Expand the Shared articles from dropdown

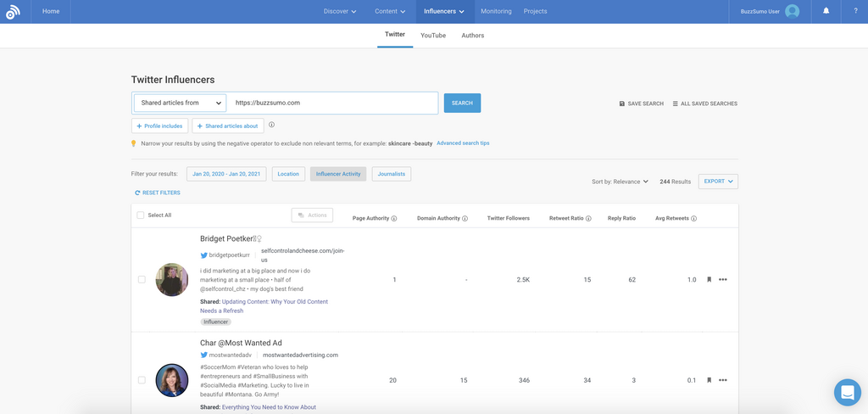(x=181, y=103)
